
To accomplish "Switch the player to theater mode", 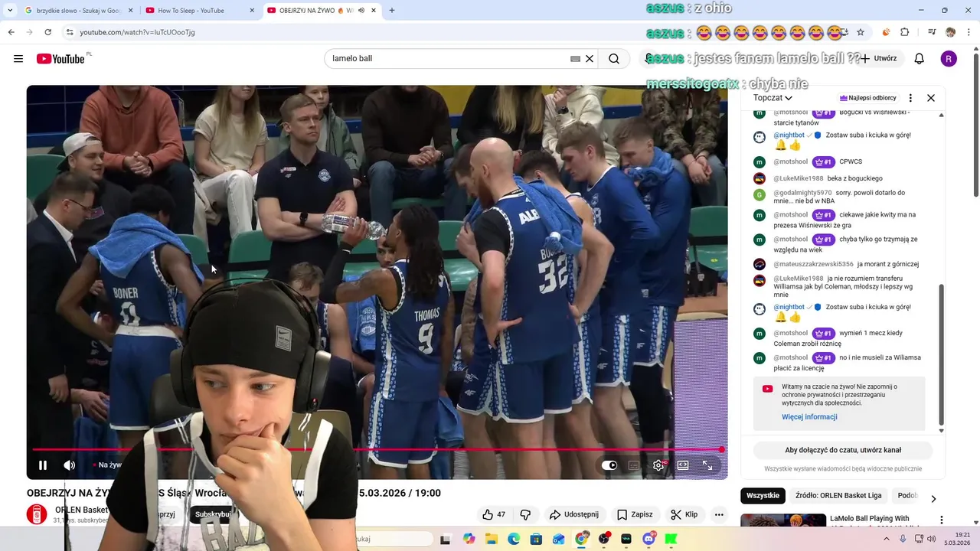I will point(683,465).
